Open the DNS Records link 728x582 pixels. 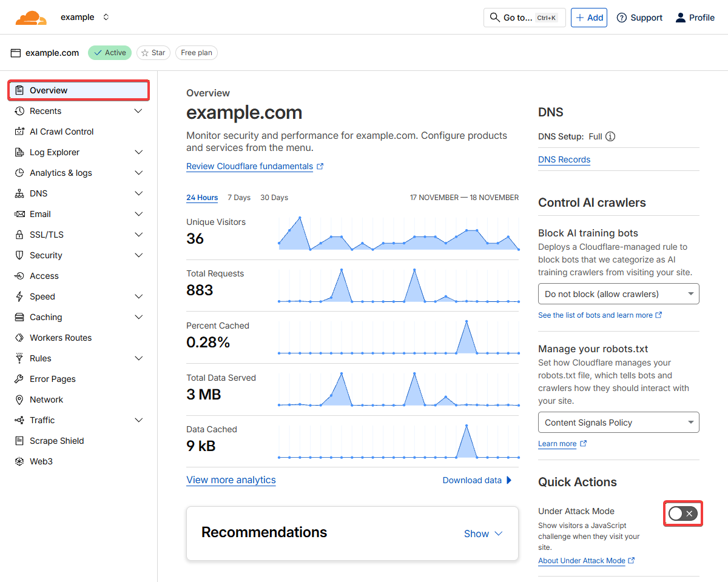click(x=564, y=159)
